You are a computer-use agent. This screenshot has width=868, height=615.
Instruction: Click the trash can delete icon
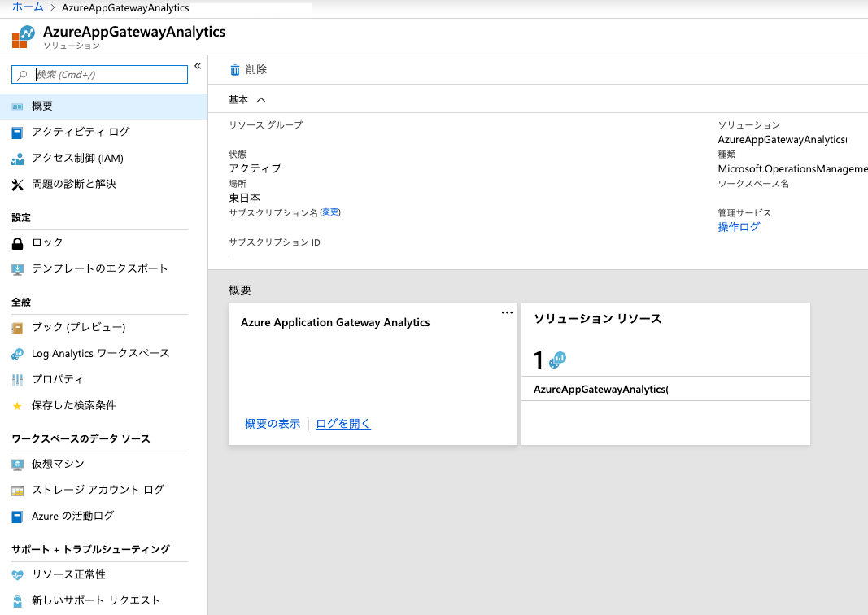[x=235, y=70]
